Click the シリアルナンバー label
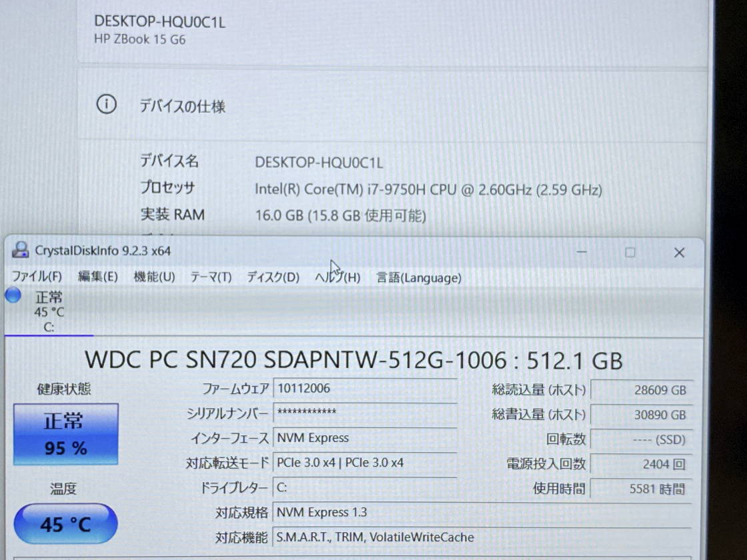747x560 pixels. pos(227,414)
